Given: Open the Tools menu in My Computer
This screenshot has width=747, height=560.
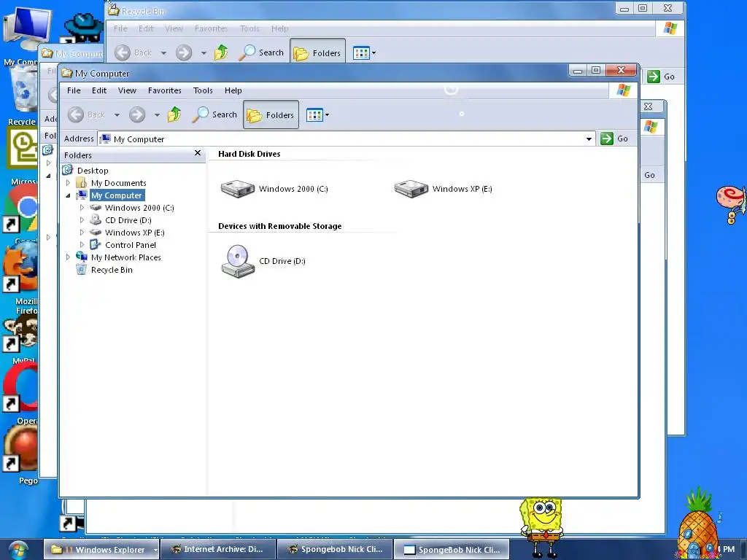Looking at the screenshot, I should click(x=203, y=90).
